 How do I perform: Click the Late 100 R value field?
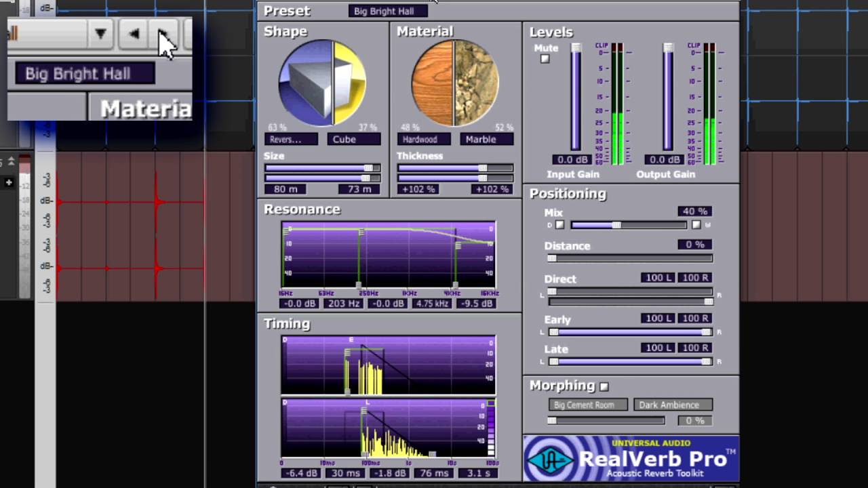[696, 348]
